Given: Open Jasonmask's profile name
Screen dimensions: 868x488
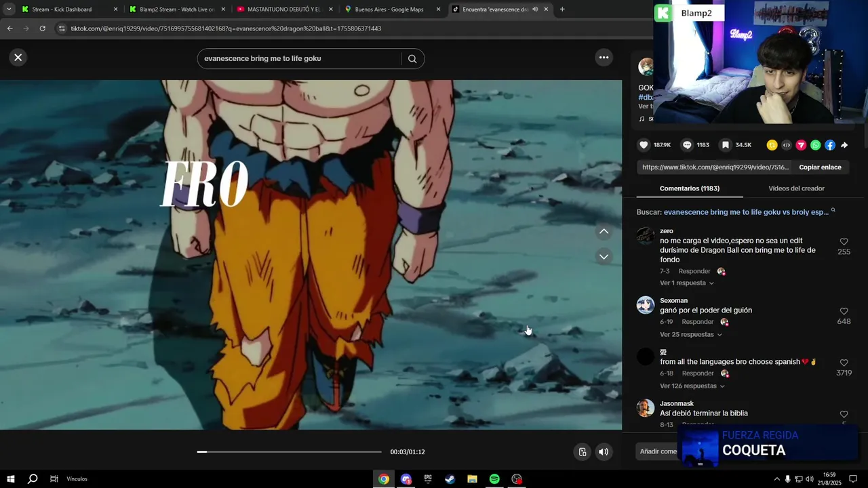Looking at the screenshot, I should [x=677, y=404].
